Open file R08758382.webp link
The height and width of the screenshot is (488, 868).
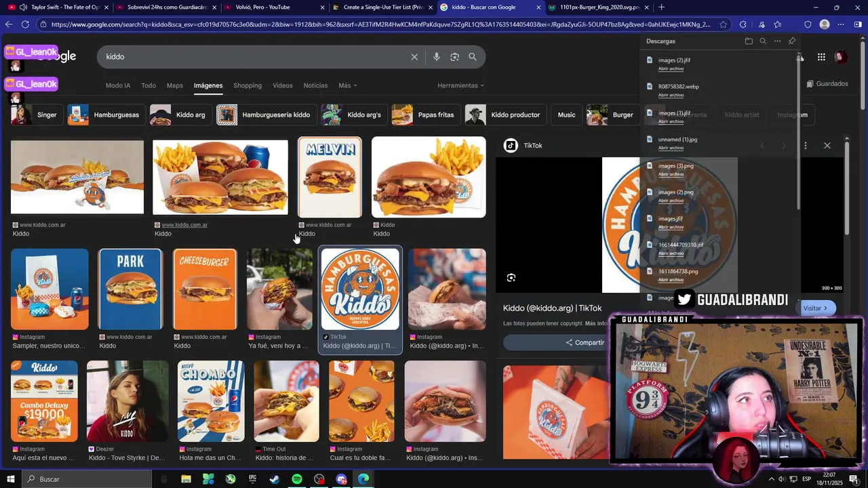(671, 95)
